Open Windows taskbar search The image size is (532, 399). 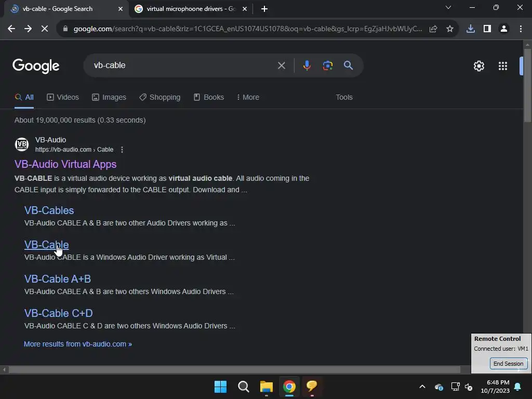tap(243, 387)
